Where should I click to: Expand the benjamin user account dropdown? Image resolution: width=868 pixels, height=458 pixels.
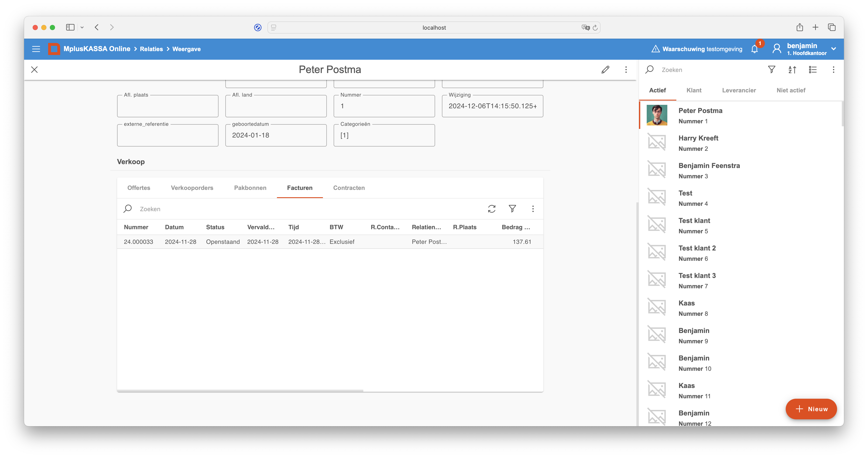click(x=834, y=49)
